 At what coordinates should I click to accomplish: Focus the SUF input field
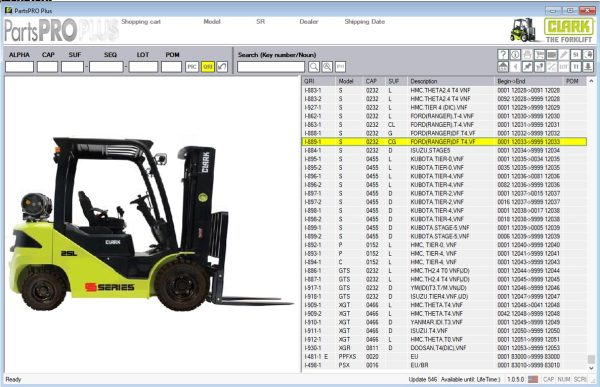[x=72, y=67]
